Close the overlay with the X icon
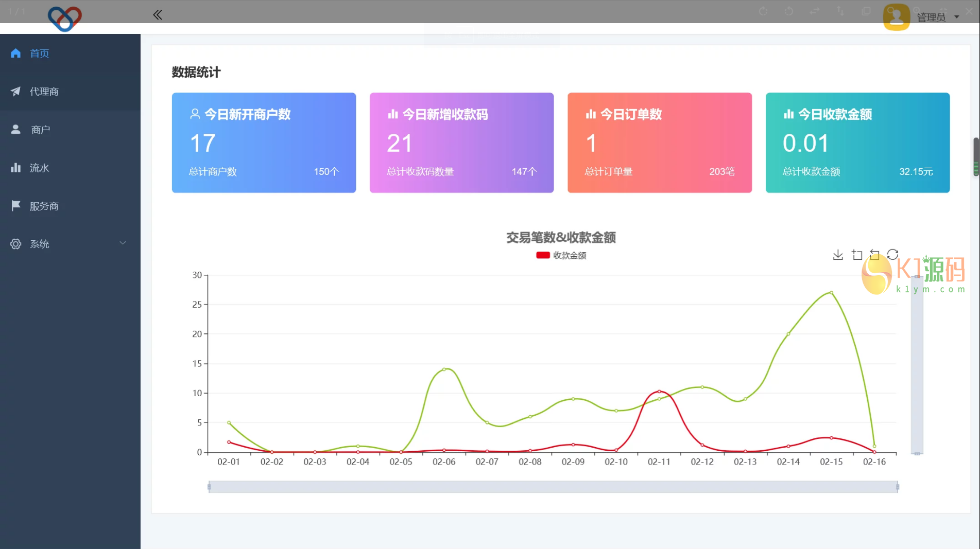980x549 pixels. pos(969,11)
